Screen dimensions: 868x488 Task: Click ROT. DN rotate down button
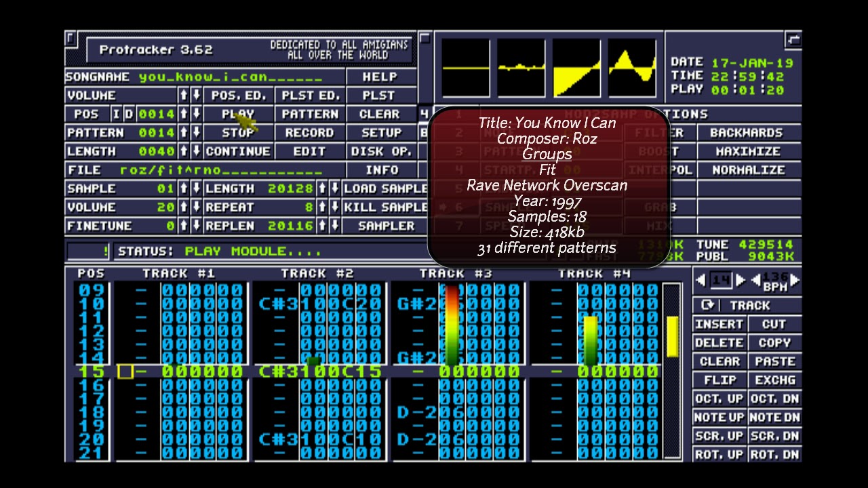(774, 455)
